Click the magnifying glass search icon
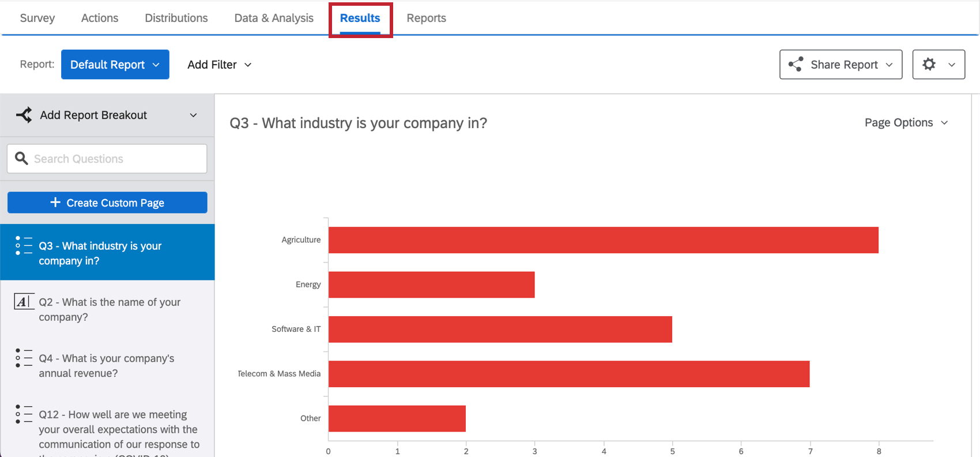 [21, 159]
